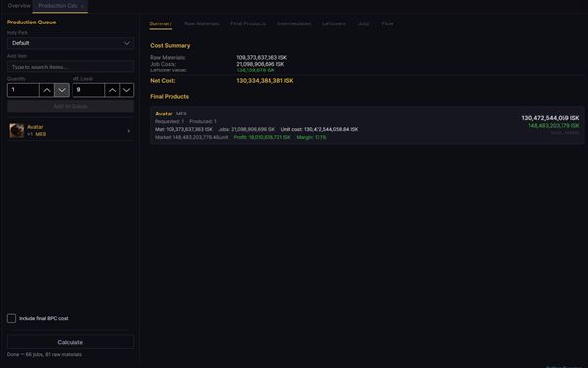Image resolution: width=588 pixels, height=368 pixels.
Task: Click the Net Cost value 130,334,384,381 ISK
Action: point(265,81)
